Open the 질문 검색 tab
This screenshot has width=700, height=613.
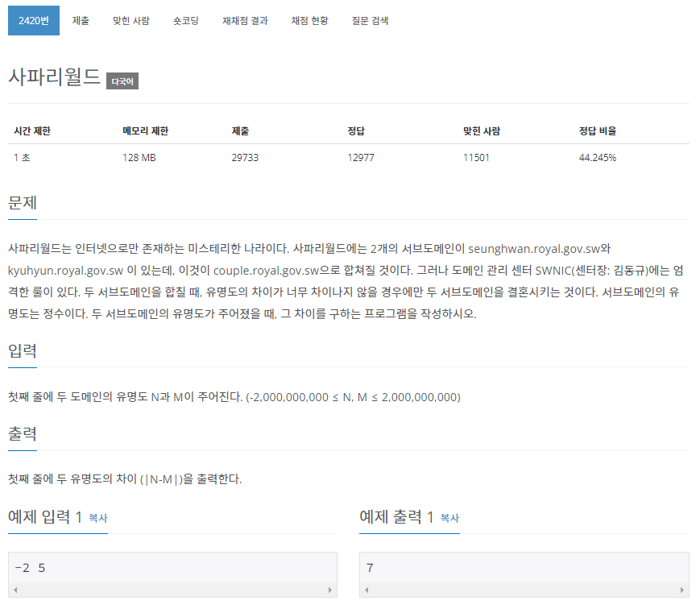point(370,20)
